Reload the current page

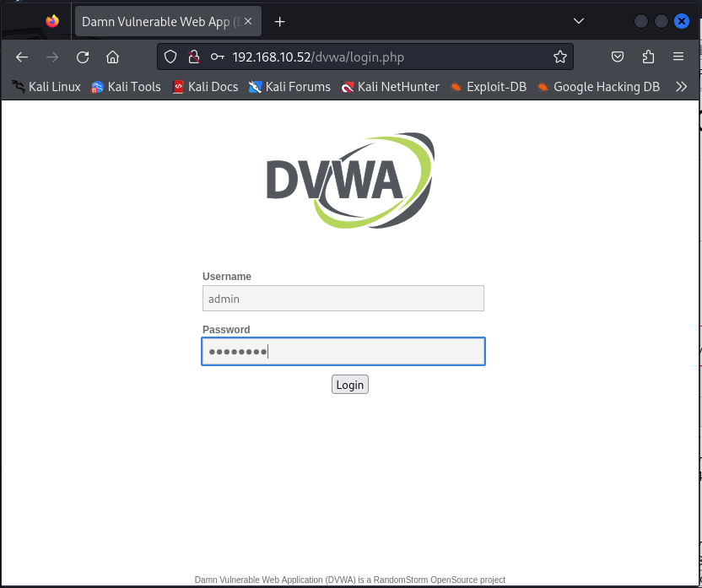pyautogui.click(x=83, y=57)
